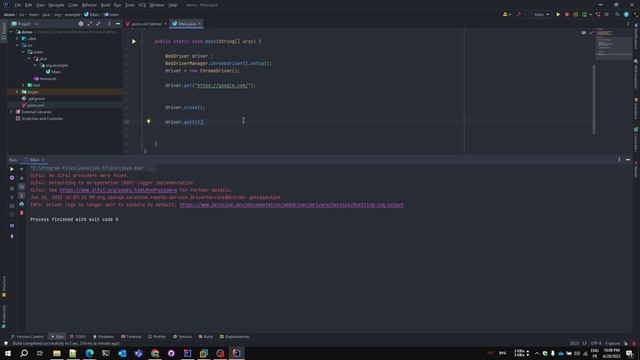Screen dimensions: 640x360
Task: Open the Refactor menu
Action: pos(89,5)
